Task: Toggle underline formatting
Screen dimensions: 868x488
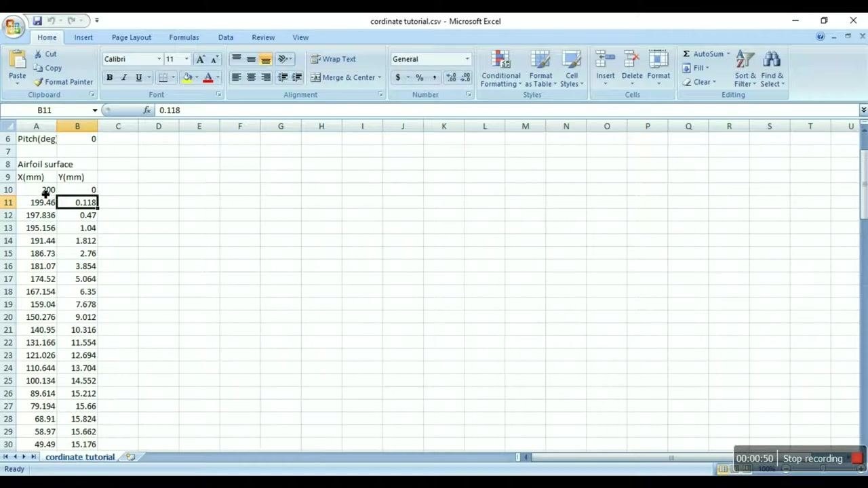Action: click(x=139, y=77)
